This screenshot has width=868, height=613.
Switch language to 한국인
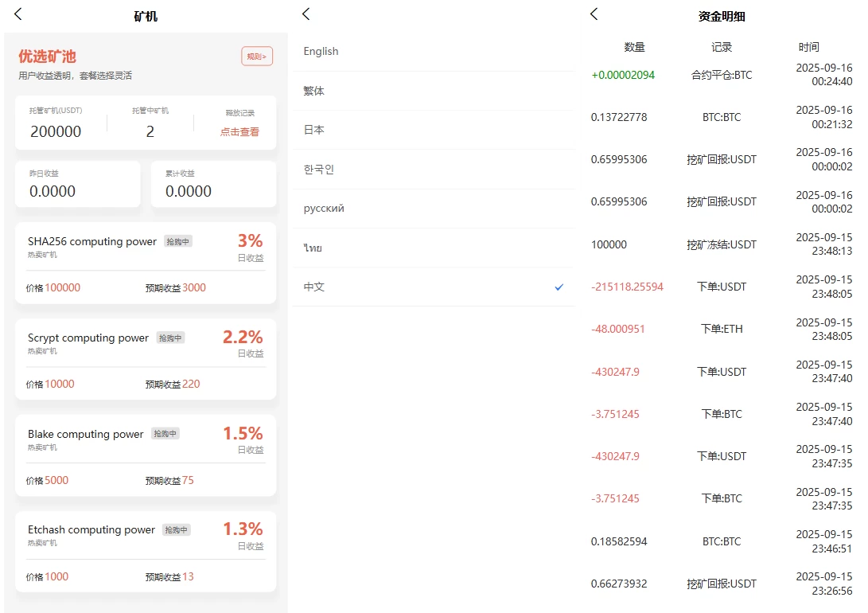coord(317,169)
